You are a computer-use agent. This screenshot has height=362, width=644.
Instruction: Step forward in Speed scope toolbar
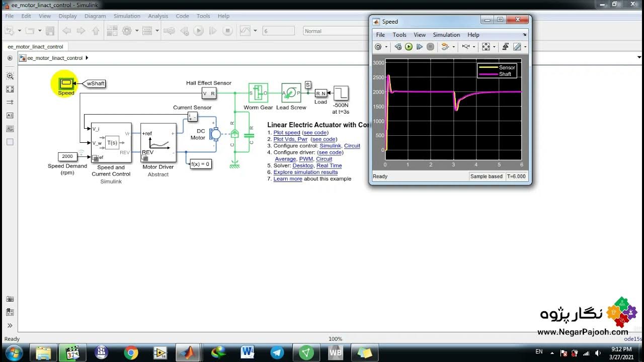point(420,47)
